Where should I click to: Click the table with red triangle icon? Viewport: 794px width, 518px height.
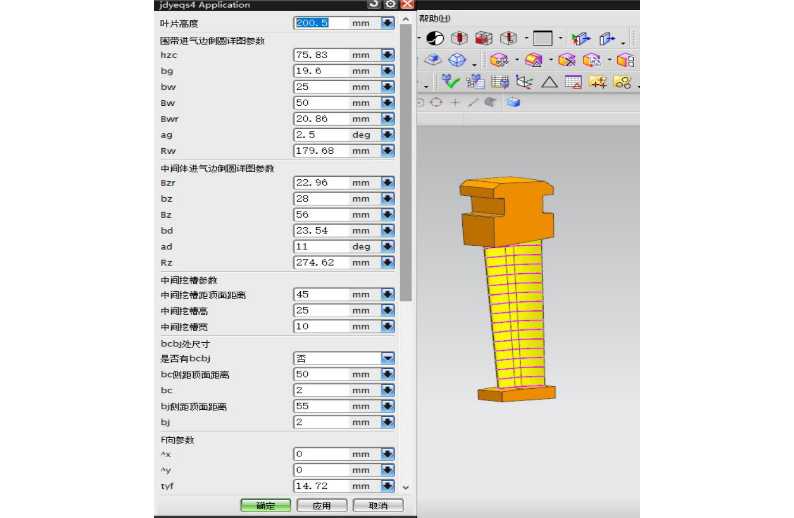pyautogui.click(x=574, y=82)
